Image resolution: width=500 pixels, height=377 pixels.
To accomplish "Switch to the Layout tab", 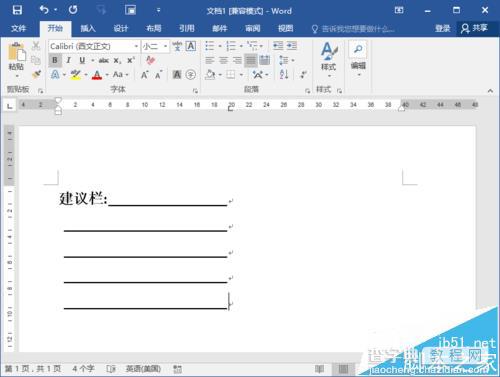I will [154, 29].
